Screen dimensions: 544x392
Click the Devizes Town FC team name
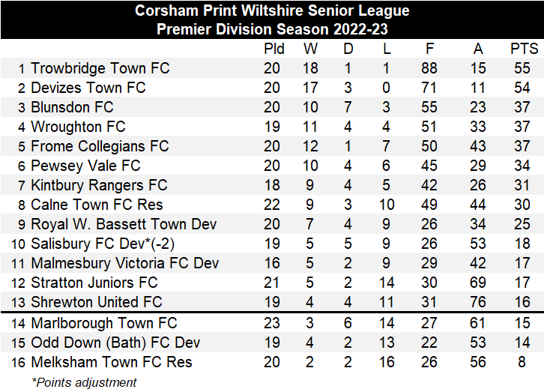pyautogui.click(x=88, y=88)
